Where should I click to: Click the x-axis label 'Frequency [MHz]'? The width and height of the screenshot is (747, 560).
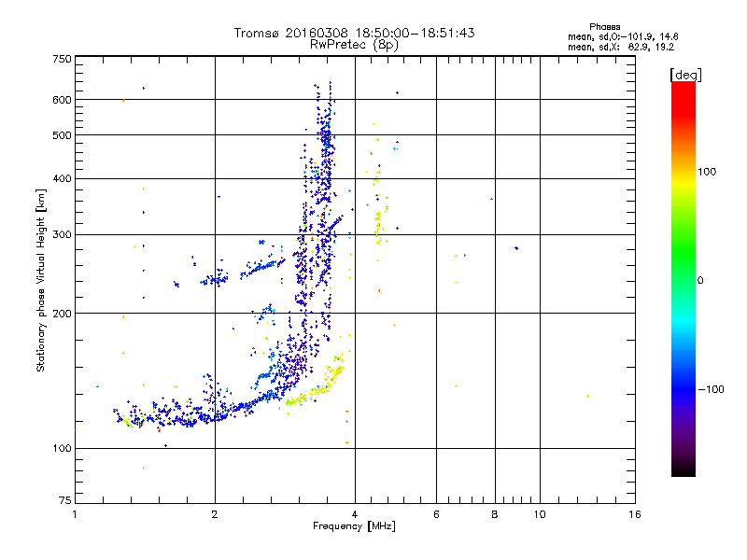(x=354, y=526)
